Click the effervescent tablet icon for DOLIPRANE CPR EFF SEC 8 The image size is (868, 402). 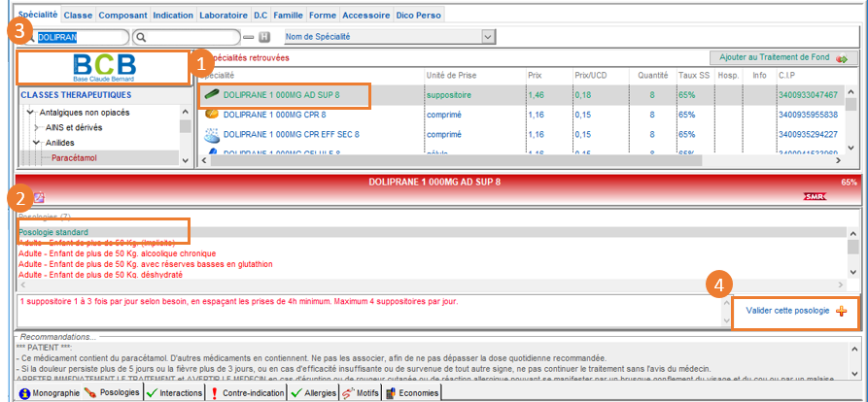click(x=211, y=134)
